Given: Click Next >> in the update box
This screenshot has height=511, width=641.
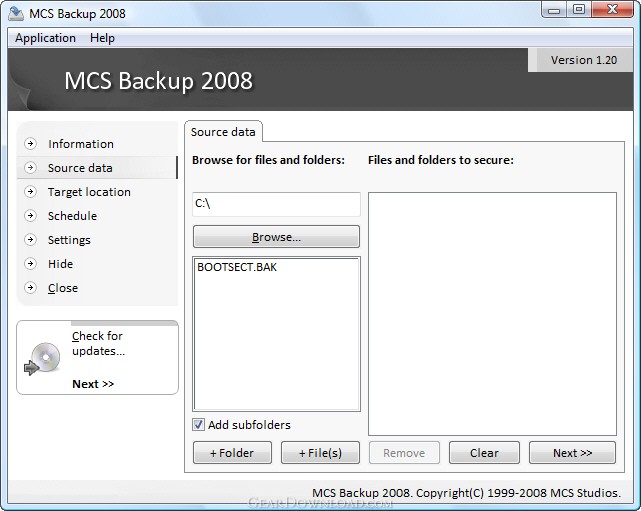Looking at the screenshot, I should click(93, 384).
